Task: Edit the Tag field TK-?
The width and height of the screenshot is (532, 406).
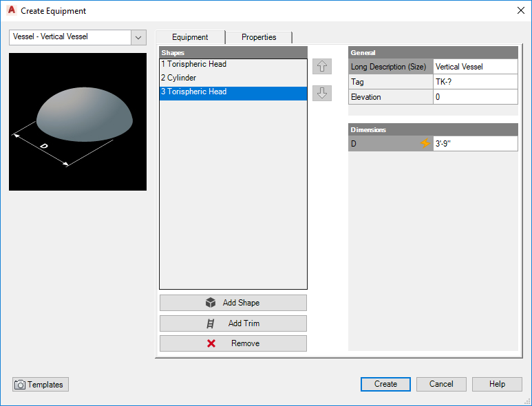Action: (x=476, y=82)
